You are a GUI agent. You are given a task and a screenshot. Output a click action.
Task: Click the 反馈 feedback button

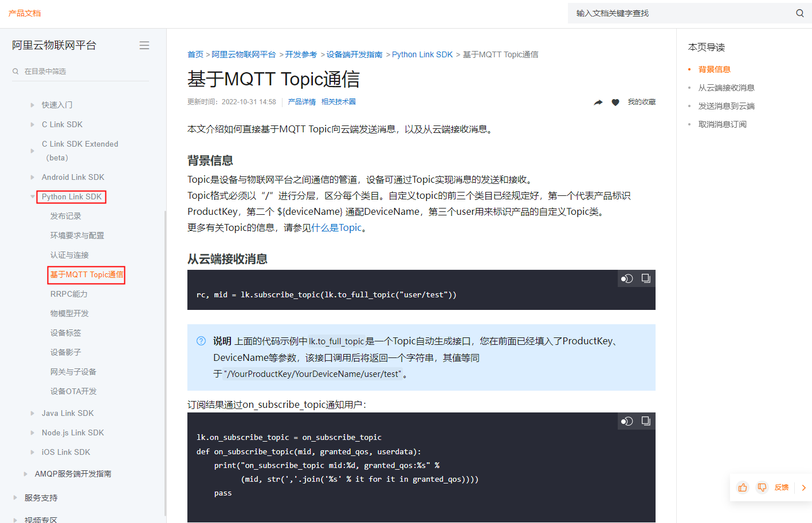click(x=782, y=487)
